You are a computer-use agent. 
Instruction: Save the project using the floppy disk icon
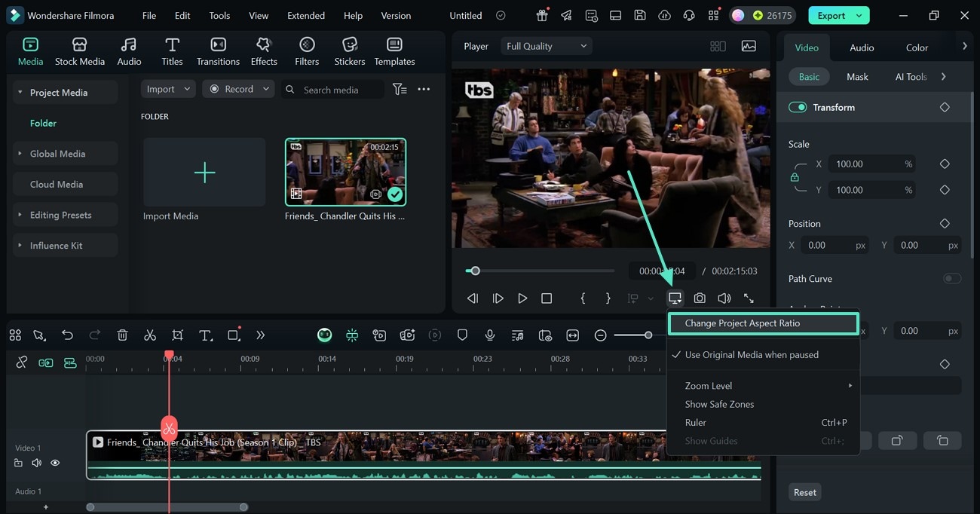[642, 14]
